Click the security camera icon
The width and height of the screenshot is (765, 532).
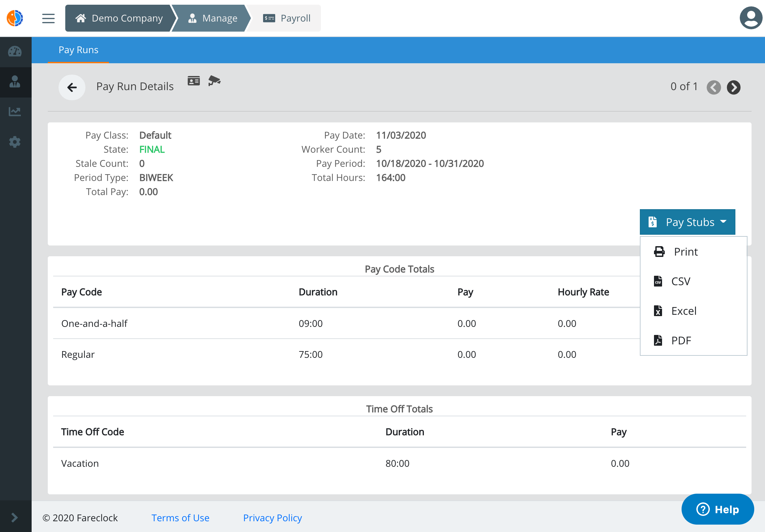[x=214, y=81]
